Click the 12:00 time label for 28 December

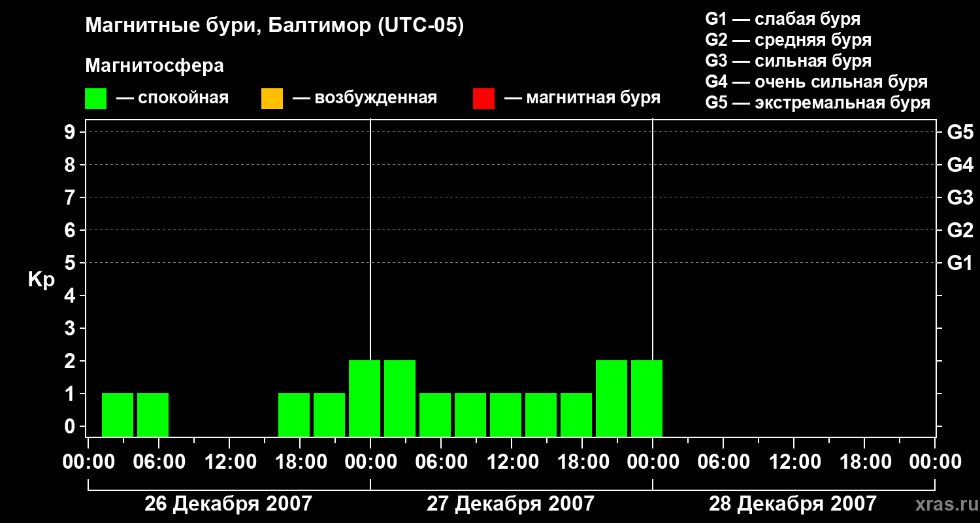coord(794,462)
